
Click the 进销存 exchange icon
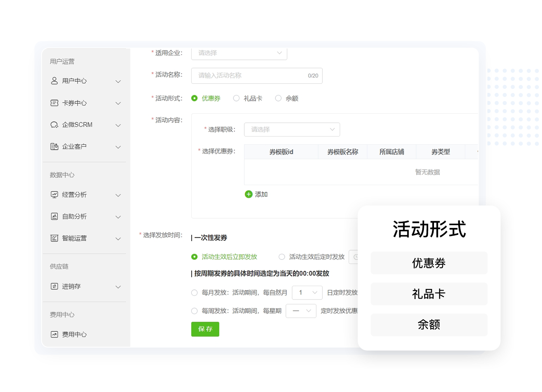tap(54, 287)
